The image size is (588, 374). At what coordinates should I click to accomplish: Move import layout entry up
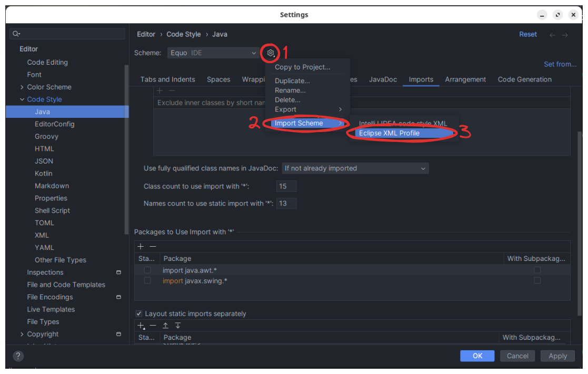165,326
